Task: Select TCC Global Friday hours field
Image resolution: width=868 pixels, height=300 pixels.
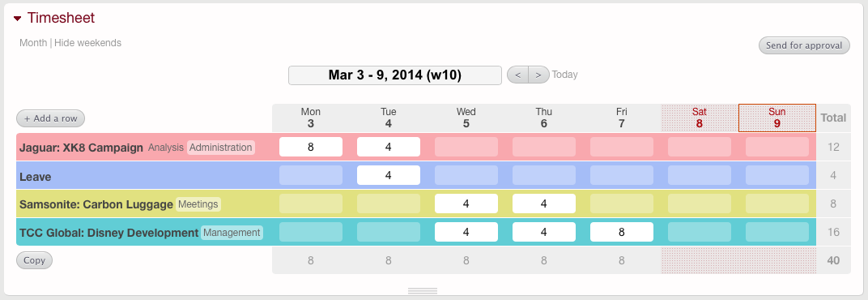Action: [x=622, y=233]
